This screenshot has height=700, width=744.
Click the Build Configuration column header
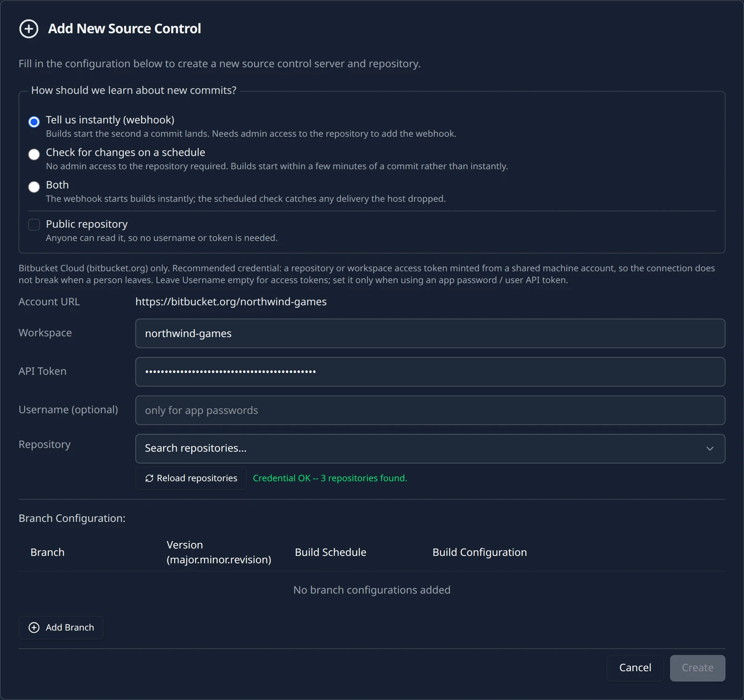479,552
